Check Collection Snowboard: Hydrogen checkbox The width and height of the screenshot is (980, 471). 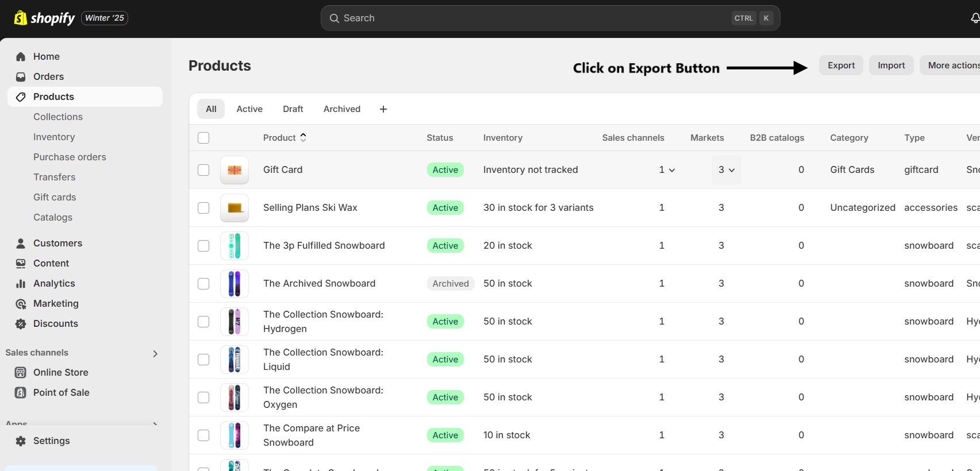pyautogui.click(x=203, y=322)
